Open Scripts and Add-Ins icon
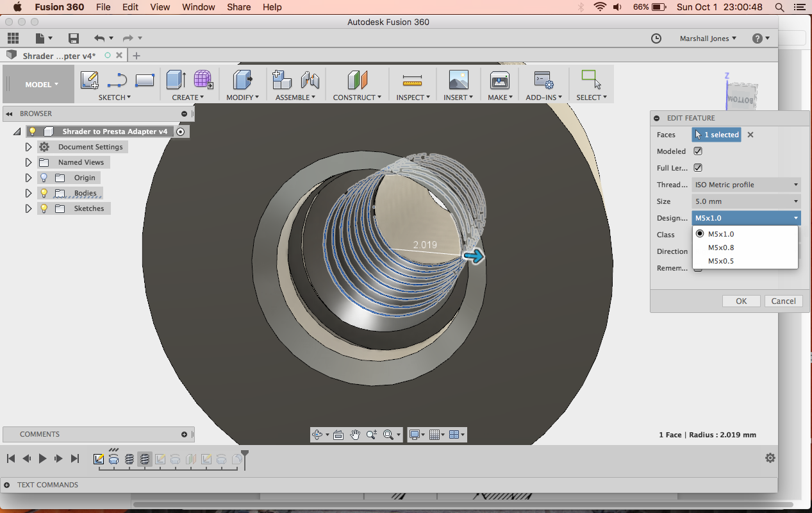 tap(543, 80)
